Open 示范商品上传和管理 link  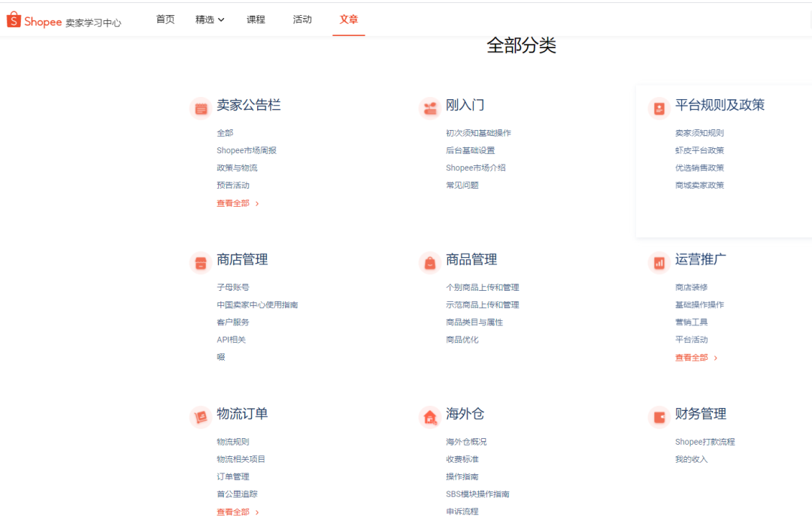pos(483,305)
